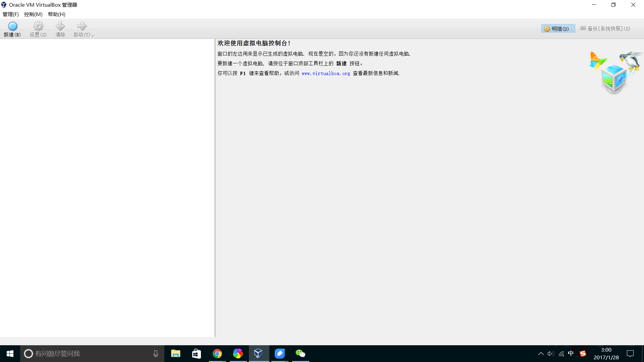Open the 控制(M) menu
644x362 pixels.
33,14
